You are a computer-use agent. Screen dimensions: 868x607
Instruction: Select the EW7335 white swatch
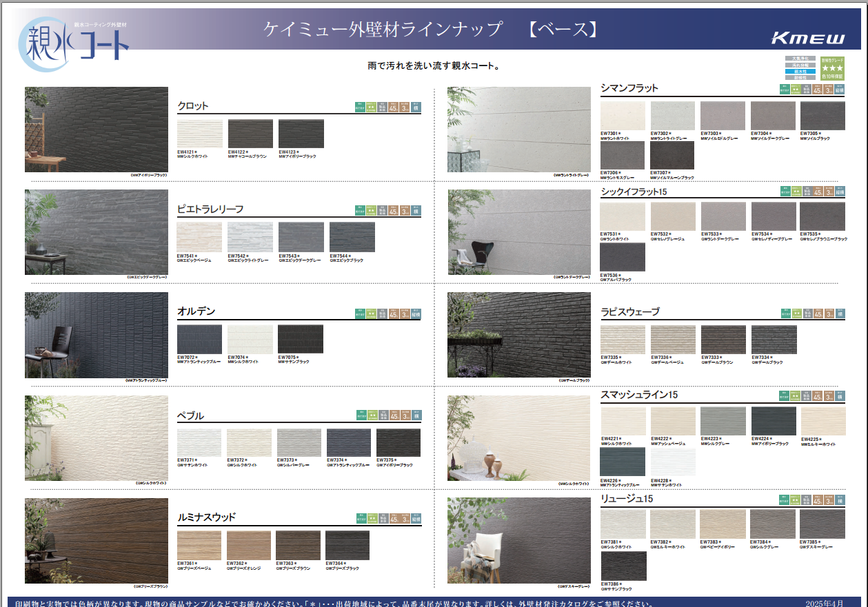tap(623, 340)
